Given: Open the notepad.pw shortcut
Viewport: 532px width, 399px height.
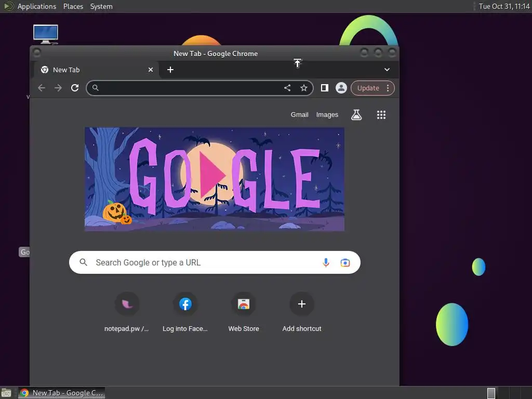Looking at the screenshot, I should (x=127, y=312).
